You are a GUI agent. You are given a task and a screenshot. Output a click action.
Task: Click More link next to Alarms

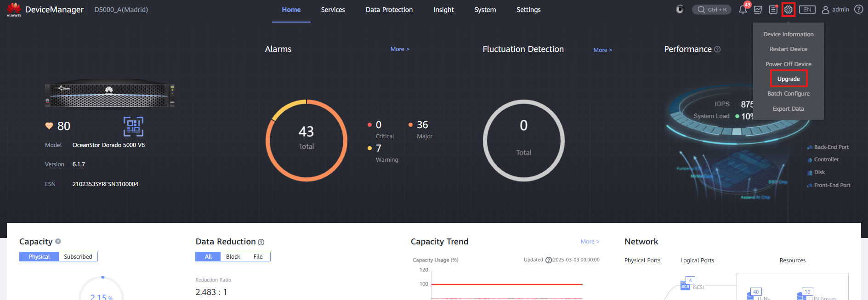tap(399, 49)
